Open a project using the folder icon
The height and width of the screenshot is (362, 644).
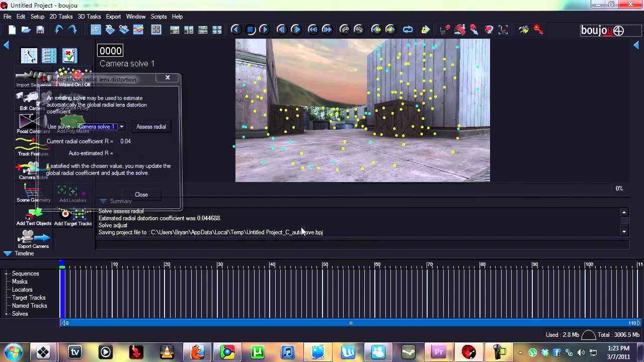click(x=26, y=30)
